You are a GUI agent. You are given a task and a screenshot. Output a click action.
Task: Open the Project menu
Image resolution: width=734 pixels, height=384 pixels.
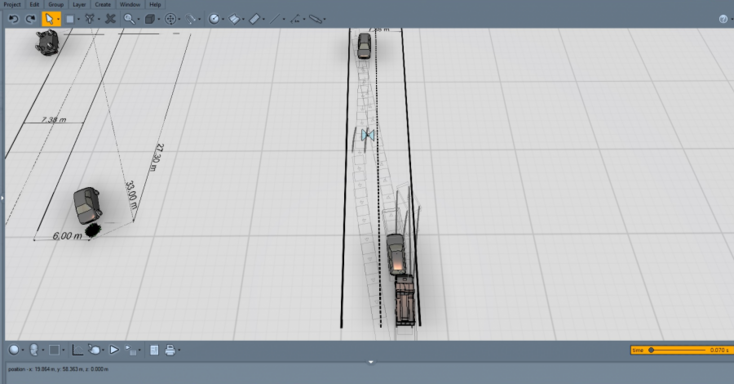[12, 4]
